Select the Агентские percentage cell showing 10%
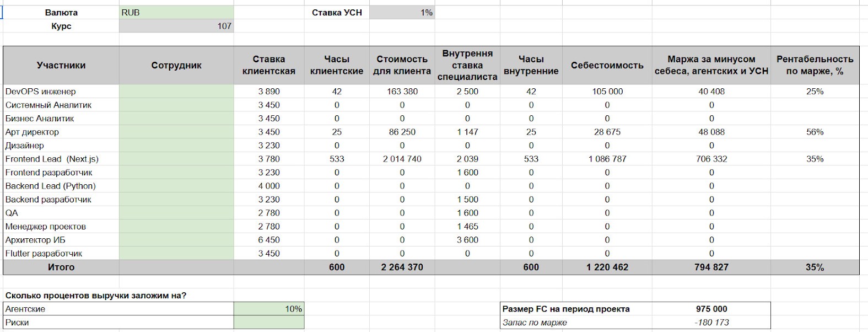The width and height of the screenshot is (868, 332). [x=268, y=309]
